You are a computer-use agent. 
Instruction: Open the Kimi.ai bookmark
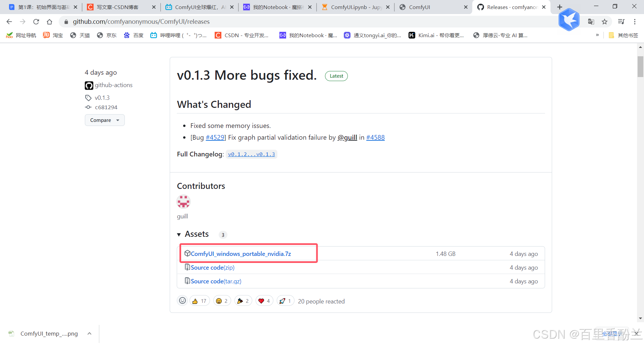tap(436, 35)
